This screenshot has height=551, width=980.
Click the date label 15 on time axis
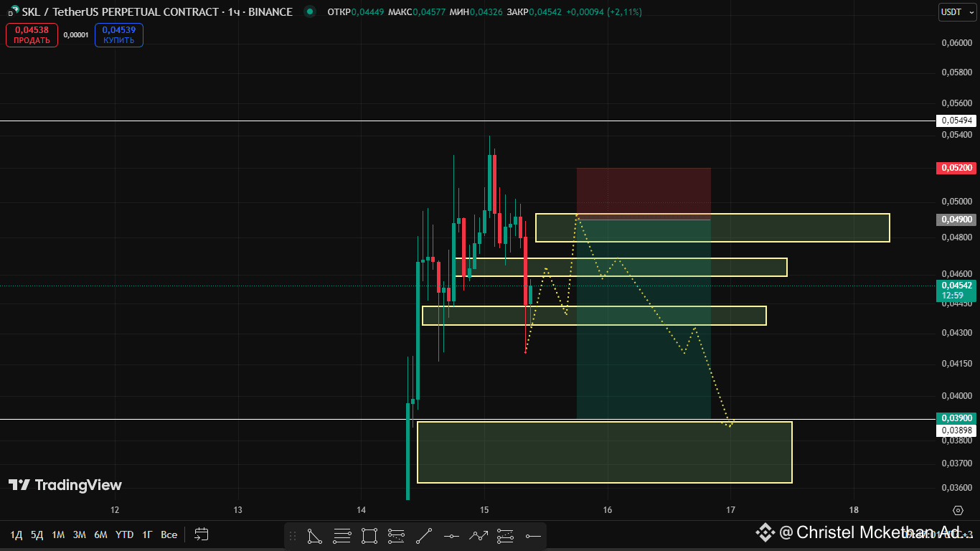(x=484, y=510)
